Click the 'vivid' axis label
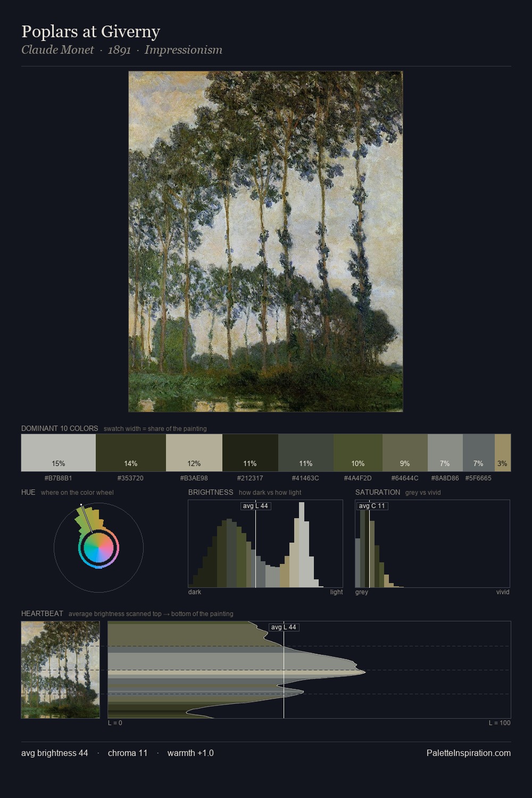This screenshot has width=532, height=798. (503, 592)
